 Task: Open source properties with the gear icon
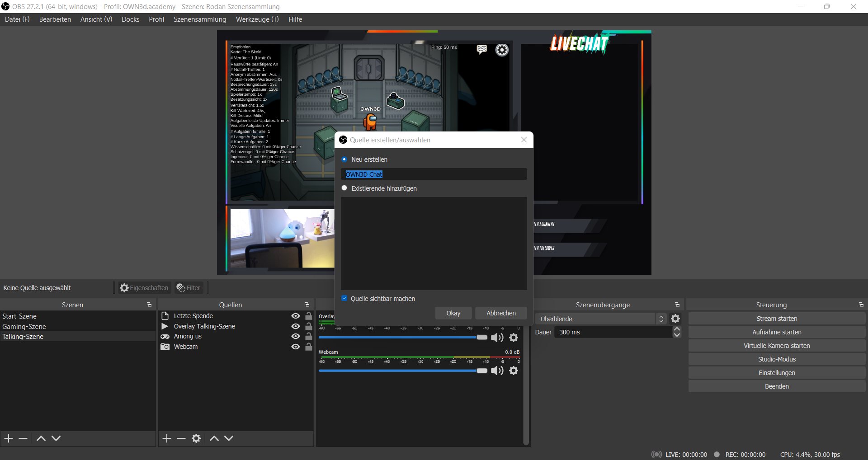(196, 438)
